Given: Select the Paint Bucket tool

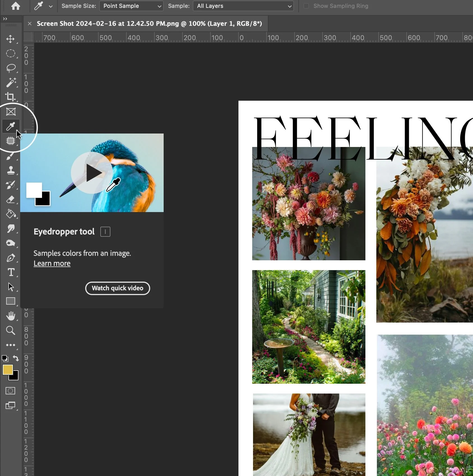Looking at the screenshot, I should [x=11, y=214].
